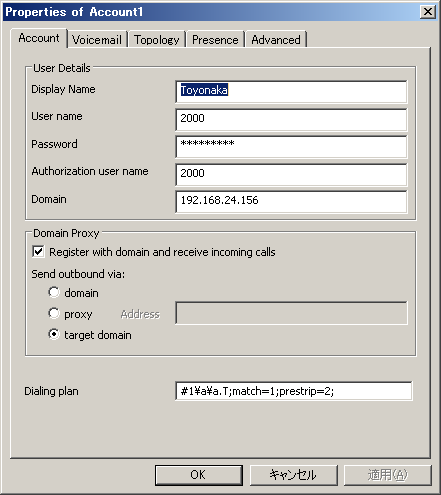
Task: Focus the User name field
Action: [x=291, y=119]
